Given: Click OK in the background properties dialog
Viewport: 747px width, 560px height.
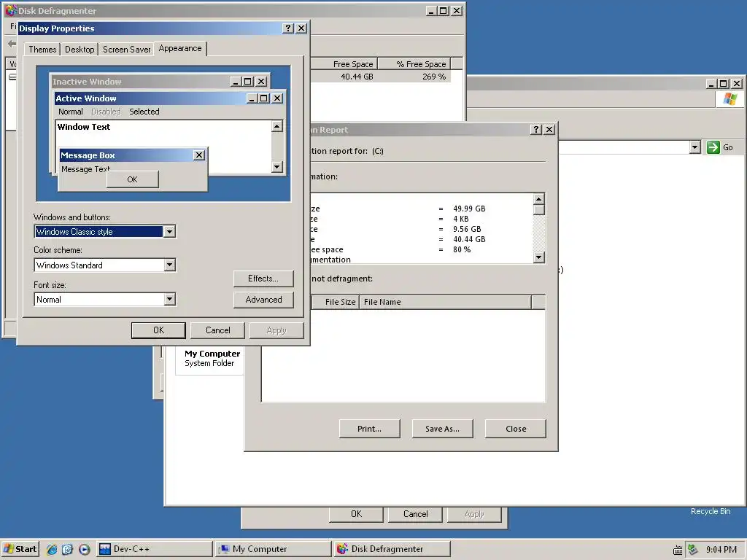Looking at the screenshot, I should 356,514.
